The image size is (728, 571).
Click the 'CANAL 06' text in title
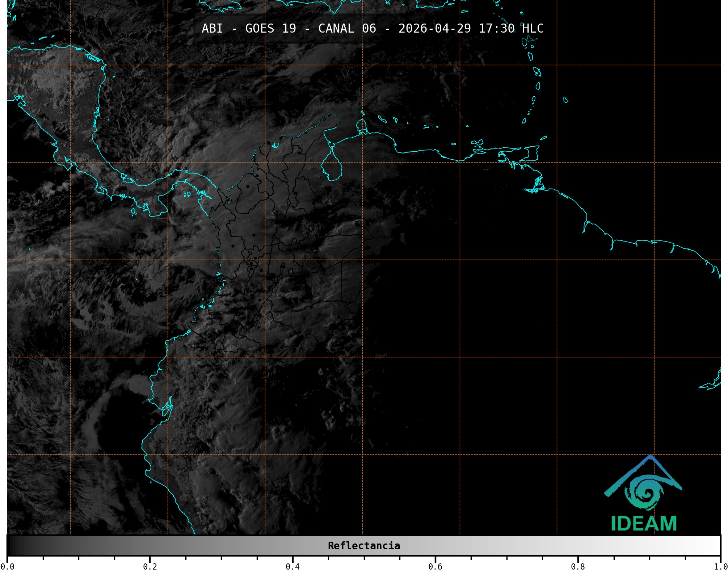[x=347, y=28]
